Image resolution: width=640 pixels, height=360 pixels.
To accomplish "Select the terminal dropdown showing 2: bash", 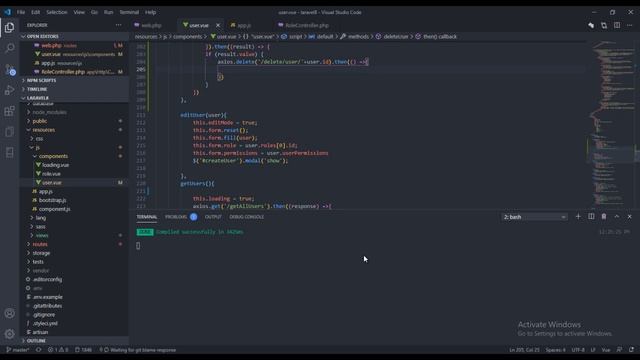I will pyautogui.click(x=534, y=217).
